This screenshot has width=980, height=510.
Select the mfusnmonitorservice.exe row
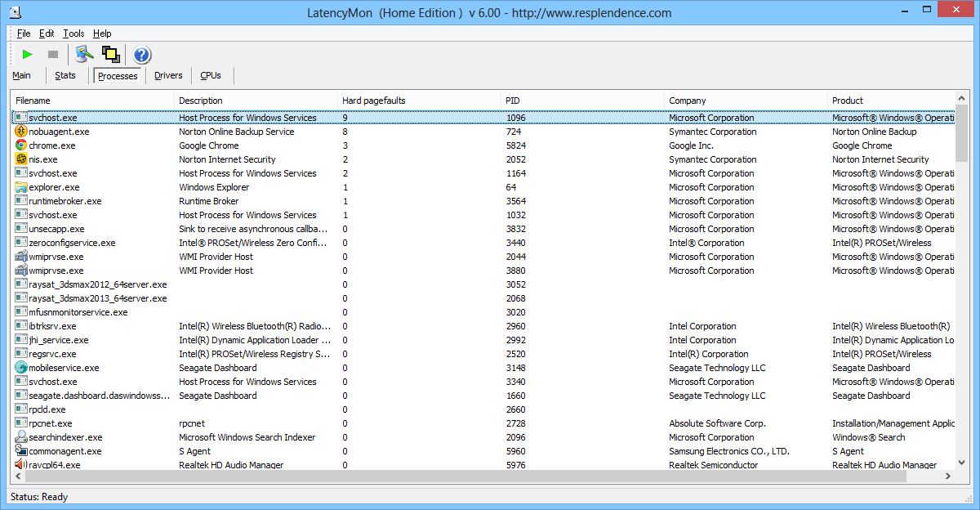point(483,312)
